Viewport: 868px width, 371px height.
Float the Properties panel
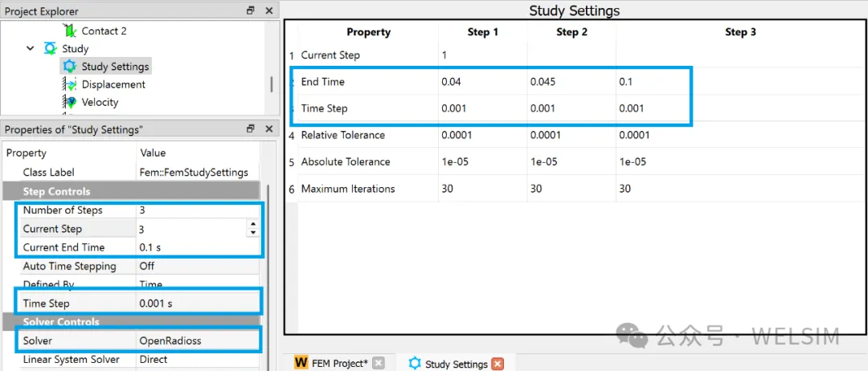tap(251, 128)
